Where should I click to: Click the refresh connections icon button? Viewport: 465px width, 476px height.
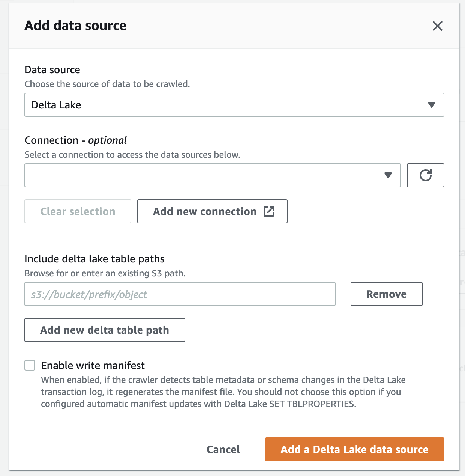click(x=425, y=175)
